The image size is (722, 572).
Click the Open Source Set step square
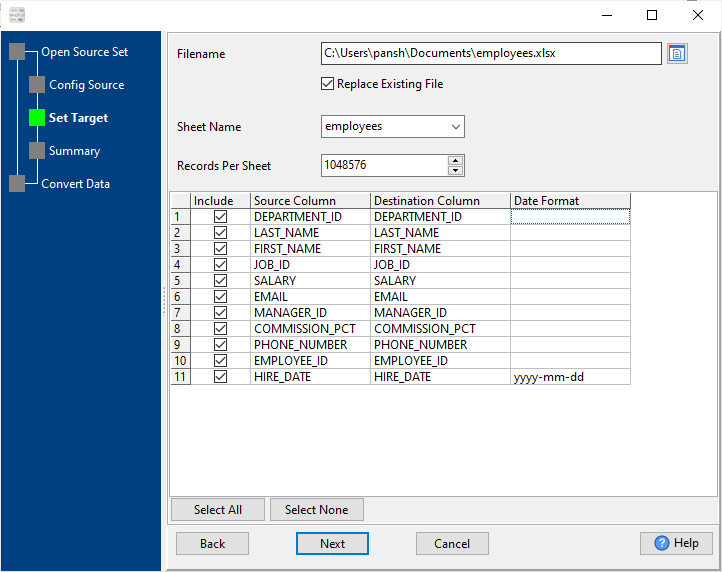coord(17,52)
